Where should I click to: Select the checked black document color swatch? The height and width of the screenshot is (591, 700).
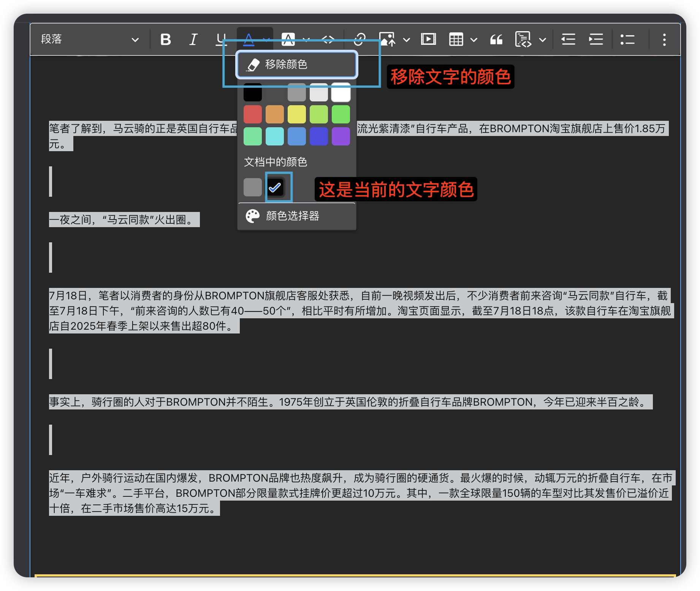click(x=275, y=187)
